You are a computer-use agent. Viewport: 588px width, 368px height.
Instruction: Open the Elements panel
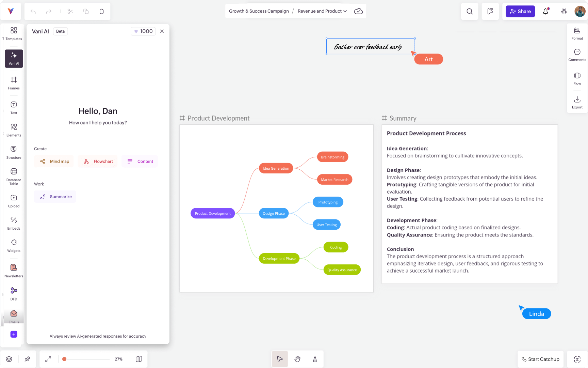click(x=14, y=129)
